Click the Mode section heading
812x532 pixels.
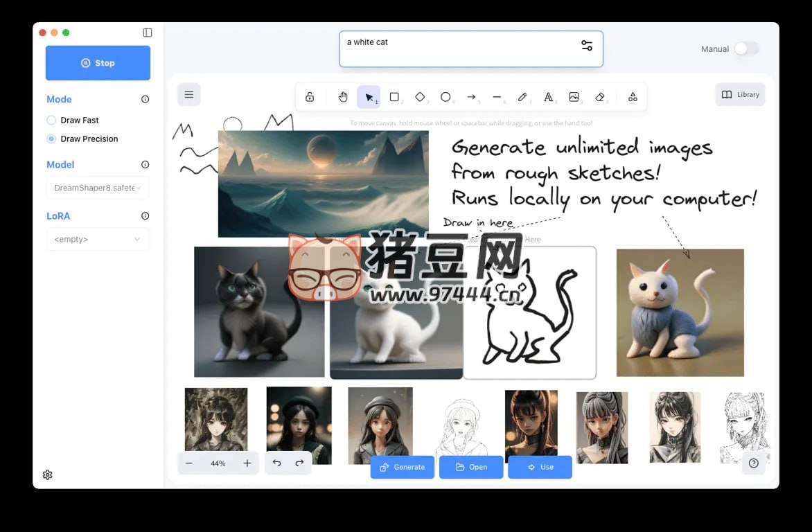click(x=59, y=99)
